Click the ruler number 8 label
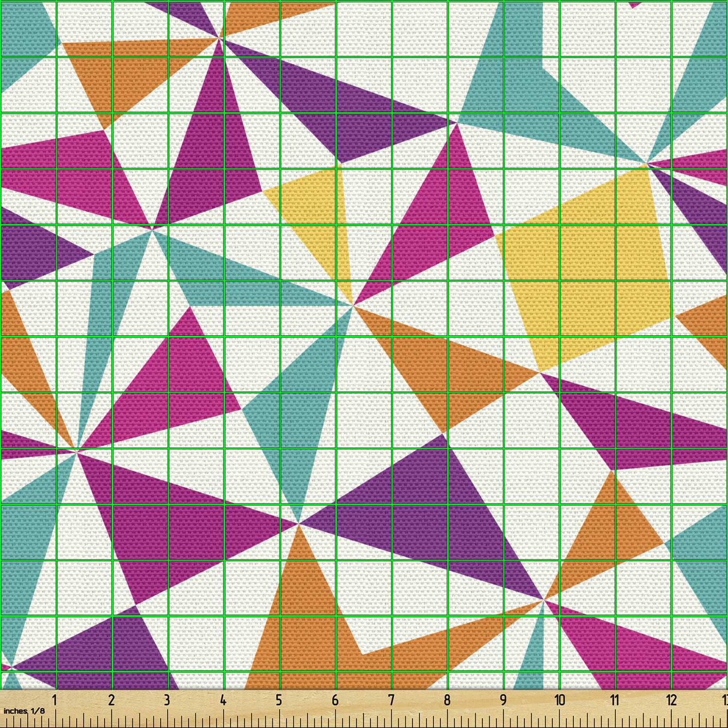The width and height of the screenshot is (728, 728). click(447, 700)
